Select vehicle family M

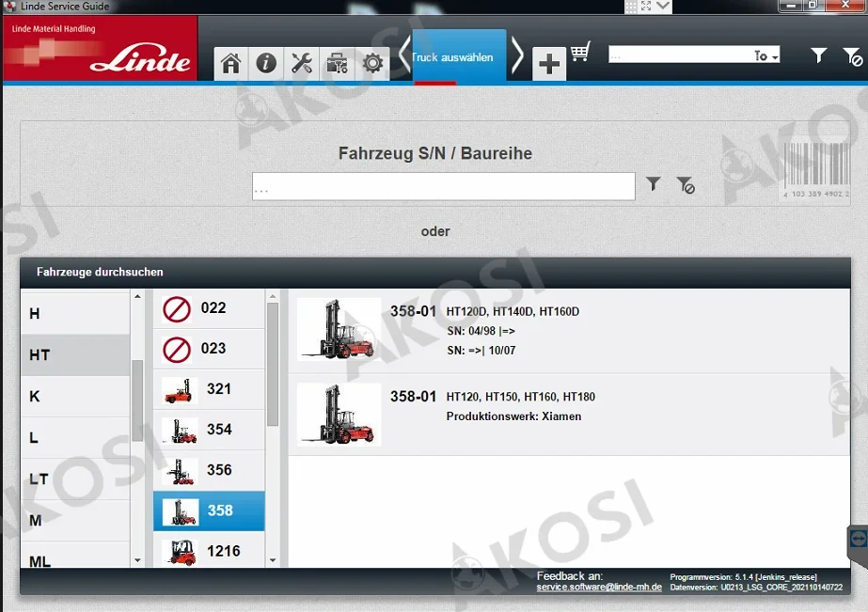pos(75,521)
